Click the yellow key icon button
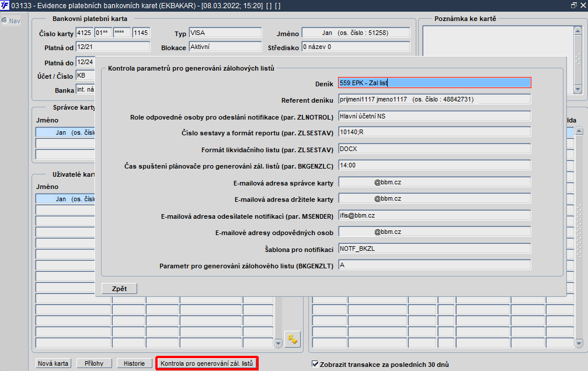588x371 pixels. tap(293, 339)
